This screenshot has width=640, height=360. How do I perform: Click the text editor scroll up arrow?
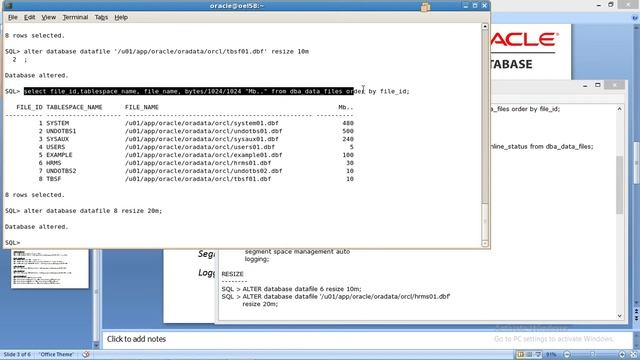point(620,109)
